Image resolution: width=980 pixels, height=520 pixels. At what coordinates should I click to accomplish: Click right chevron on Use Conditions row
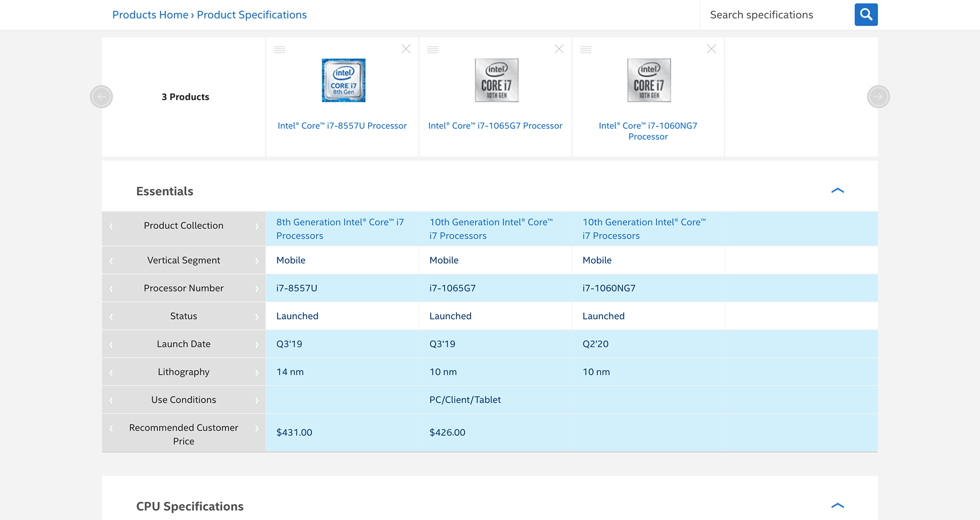pos(257,401)
